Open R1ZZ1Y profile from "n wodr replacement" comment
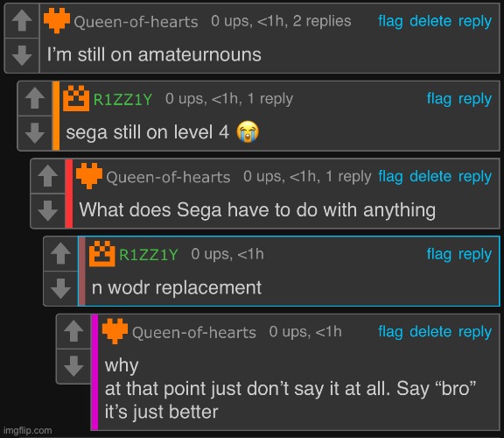 point(149,255)
